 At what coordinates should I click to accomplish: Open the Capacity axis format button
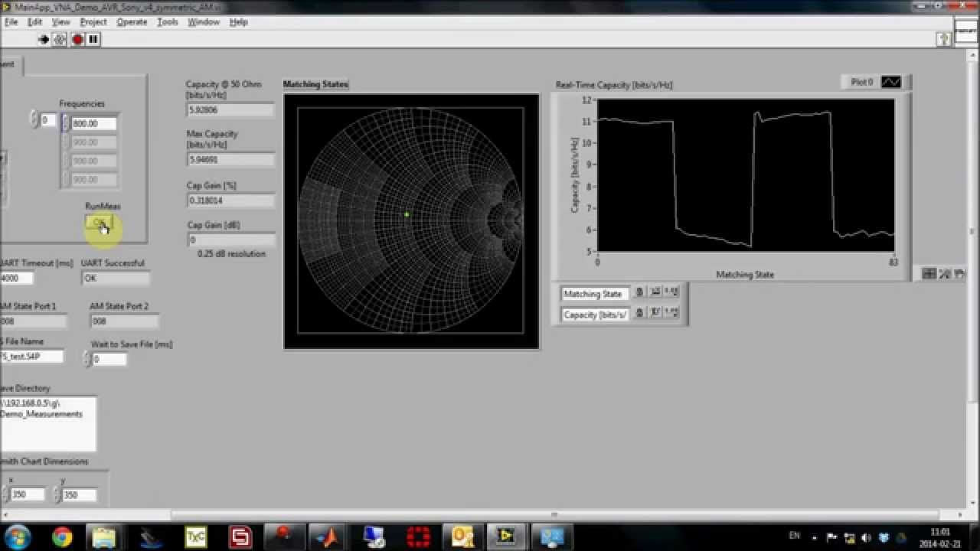pyautogui.click(x=671, y=313)
